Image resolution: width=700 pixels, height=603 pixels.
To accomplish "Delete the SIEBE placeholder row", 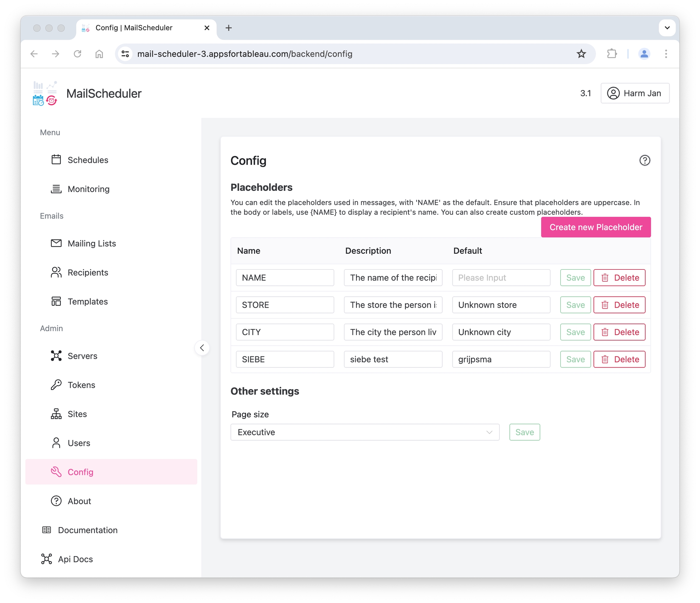I will tap(619, 359).
